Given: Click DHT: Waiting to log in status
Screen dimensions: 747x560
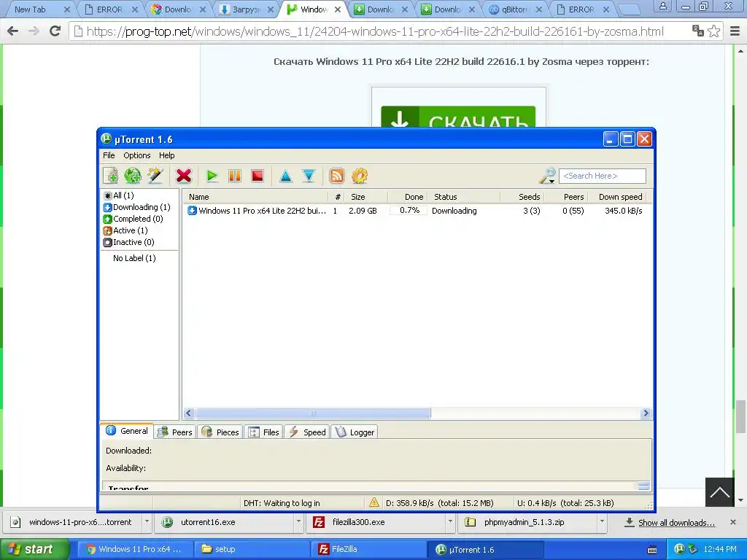Looking at the screenshot, I should (x=282, y=503).
